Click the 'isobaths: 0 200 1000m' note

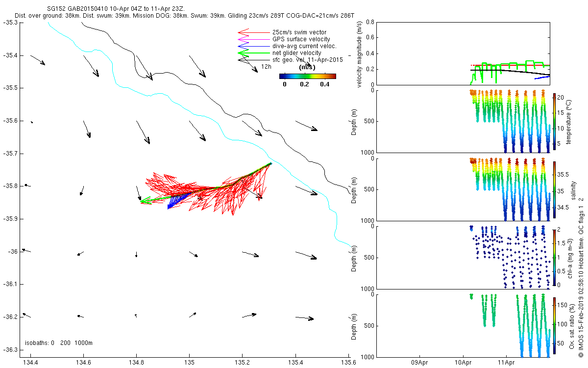click(59, 342)
